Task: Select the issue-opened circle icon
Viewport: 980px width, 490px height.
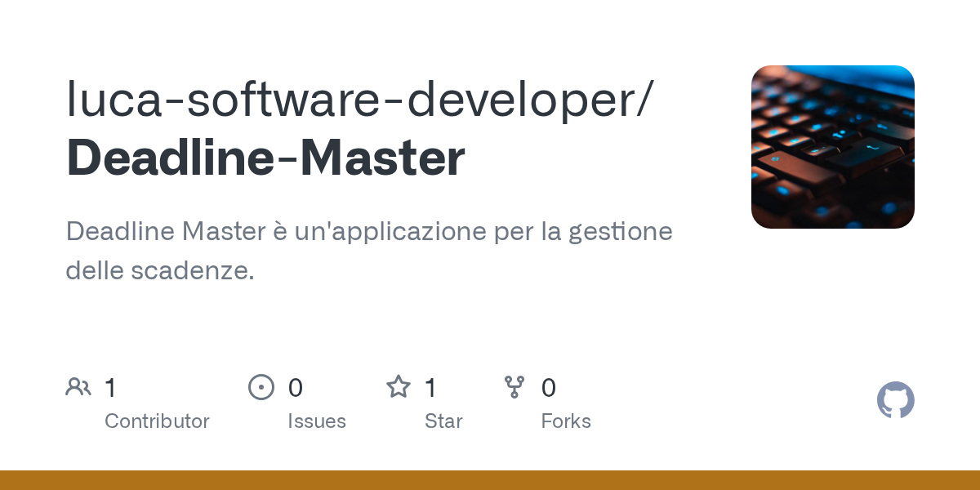Action: pyautogui.click(x=261, y=386)
